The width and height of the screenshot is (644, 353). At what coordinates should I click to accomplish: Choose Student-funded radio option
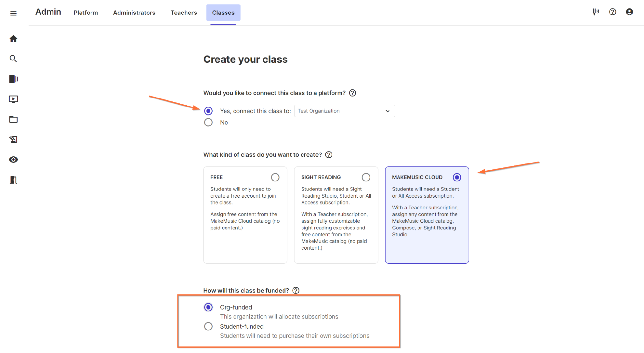click(208, 326)
